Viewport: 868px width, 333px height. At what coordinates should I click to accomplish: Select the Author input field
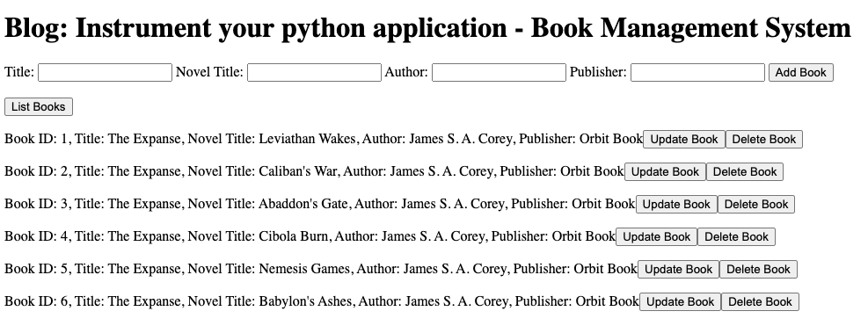(x=499, y=72)
